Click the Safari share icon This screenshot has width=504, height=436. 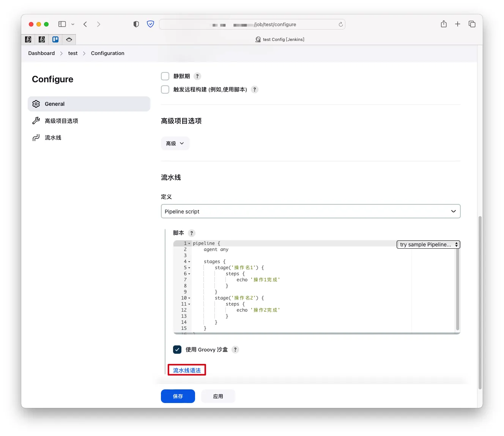[x=444, y=24]
